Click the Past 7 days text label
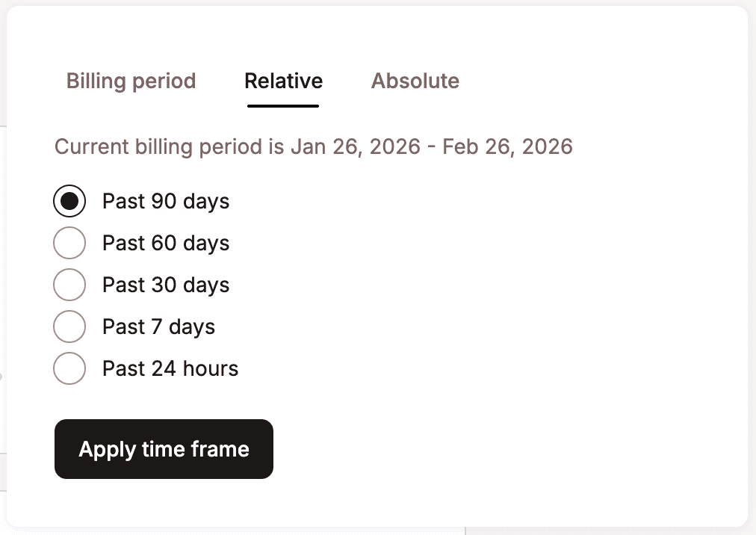 tap(158, 327)
